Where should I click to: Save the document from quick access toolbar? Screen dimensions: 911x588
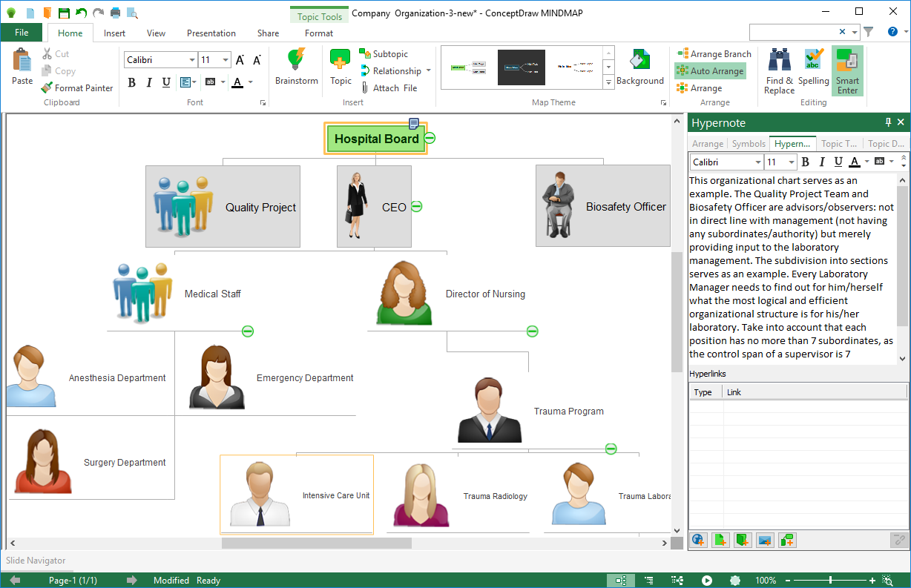tap(65, 13)
